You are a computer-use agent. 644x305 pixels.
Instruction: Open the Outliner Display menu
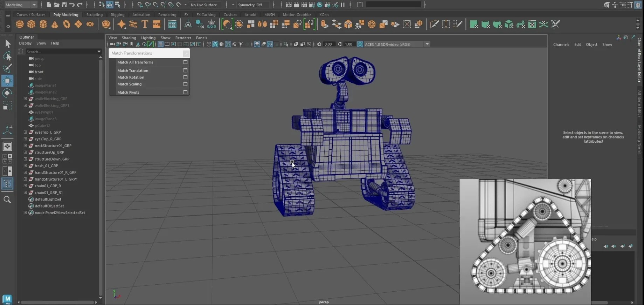pyautogui.click(x=25, y=43)
